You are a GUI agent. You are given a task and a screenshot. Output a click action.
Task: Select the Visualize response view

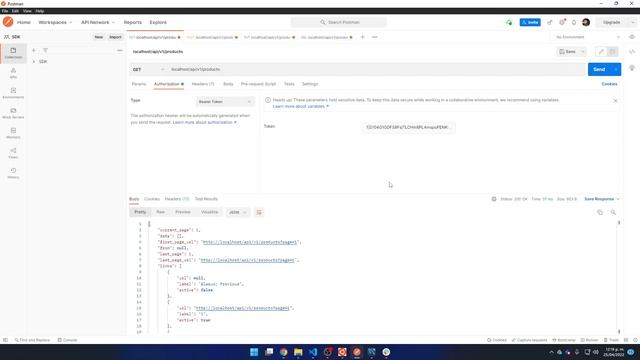tap(209, 212)
